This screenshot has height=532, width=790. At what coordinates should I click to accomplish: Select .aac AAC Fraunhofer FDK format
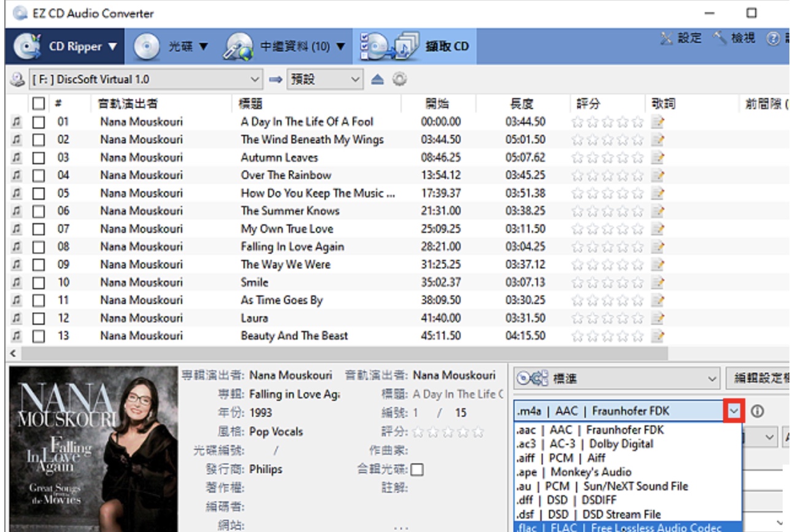pyautogui.click(x=627, y=430)
